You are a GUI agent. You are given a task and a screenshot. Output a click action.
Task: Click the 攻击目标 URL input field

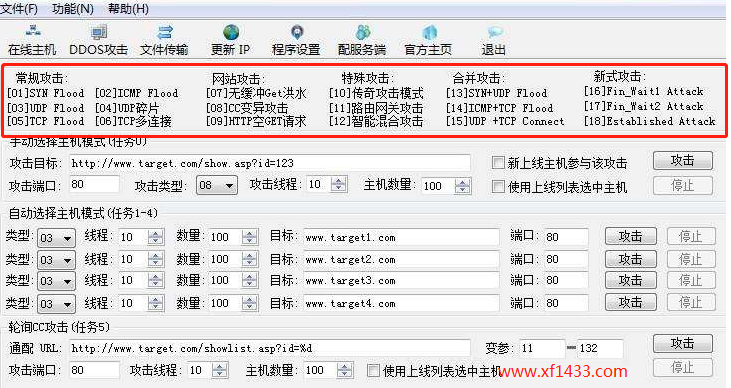pos(270,163)
